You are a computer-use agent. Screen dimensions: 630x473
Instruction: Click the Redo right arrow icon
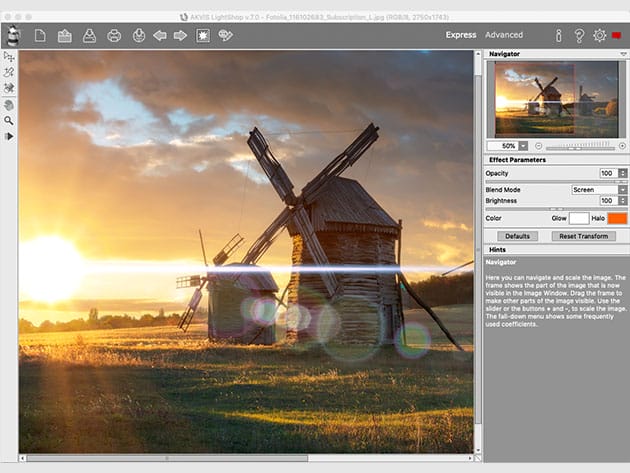pos(181,36)
